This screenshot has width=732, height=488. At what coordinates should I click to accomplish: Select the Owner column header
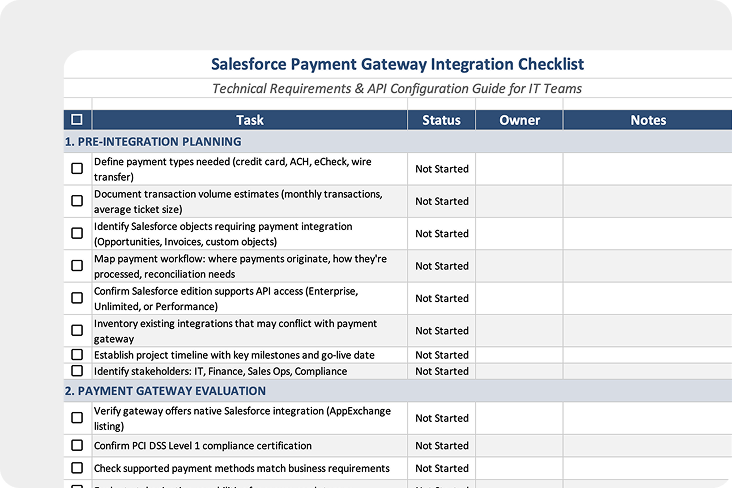coord(519,120)
